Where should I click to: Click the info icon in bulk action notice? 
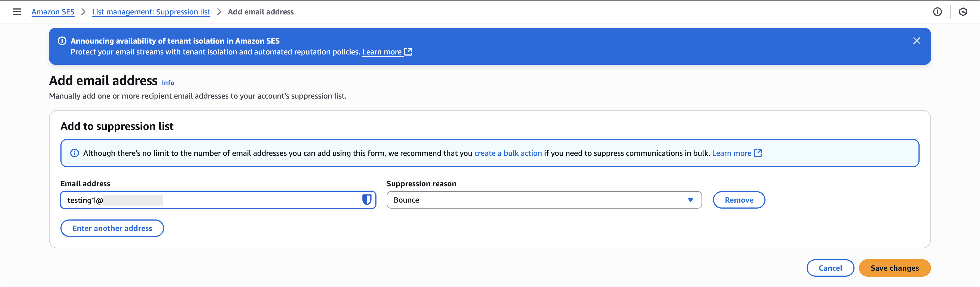(75, 153)
